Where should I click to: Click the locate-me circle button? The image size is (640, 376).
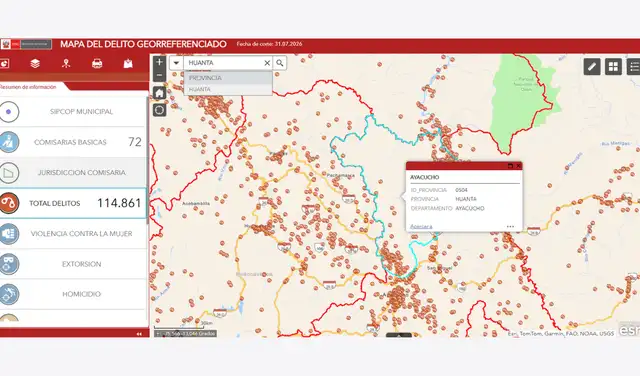(160, 110)
